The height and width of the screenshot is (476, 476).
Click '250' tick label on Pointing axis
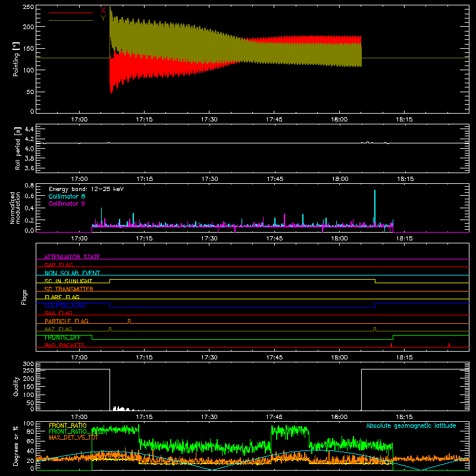pos(28,7)
